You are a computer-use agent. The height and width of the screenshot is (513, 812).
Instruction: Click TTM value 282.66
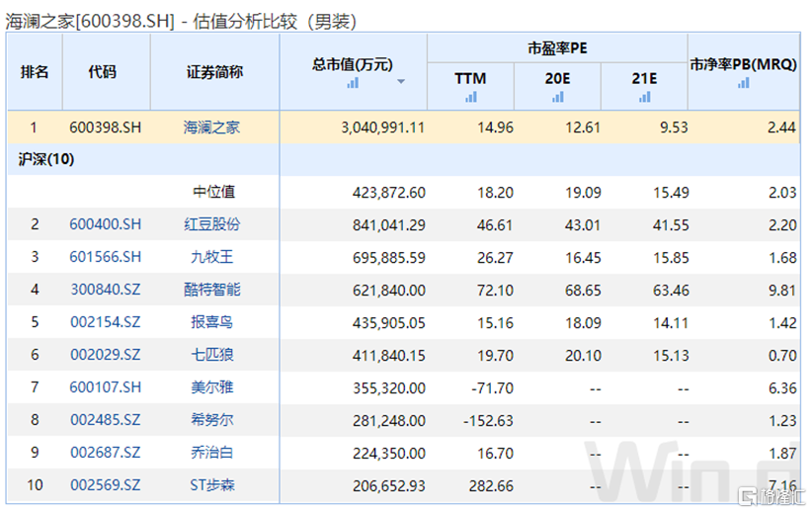491,486
